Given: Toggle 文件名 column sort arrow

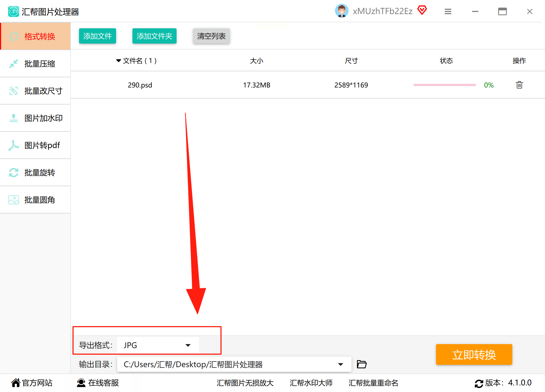Looking at the screenshot, I should (119, 60).
